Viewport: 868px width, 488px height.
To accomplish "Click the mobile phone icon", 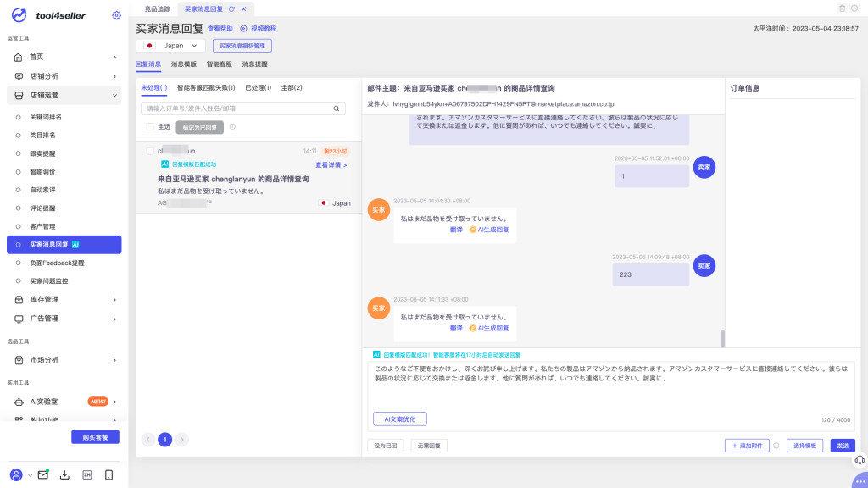I will (109, 474).
